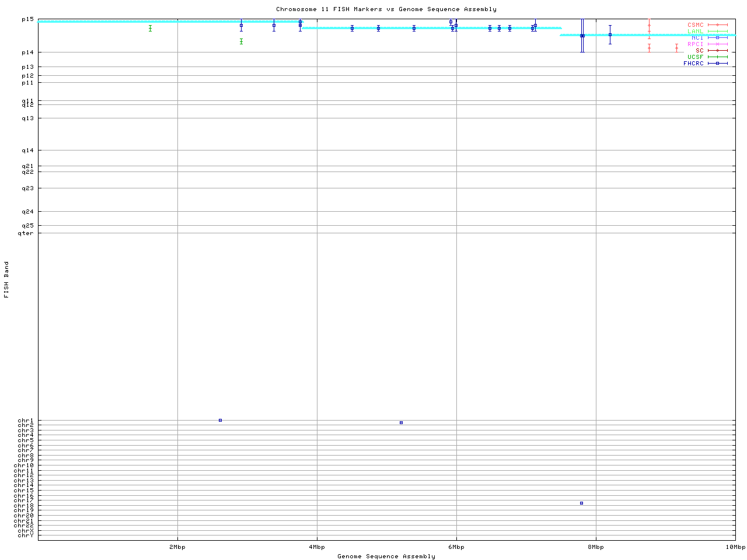Click the green UCSF marker near p15

coord(150,28)
